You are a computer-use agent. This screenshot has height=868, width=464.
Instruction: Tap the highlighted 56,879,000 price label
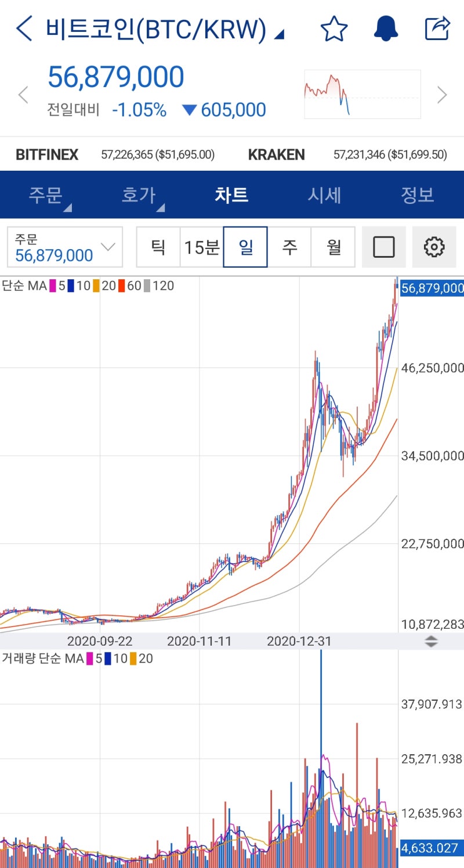(432, 287)
